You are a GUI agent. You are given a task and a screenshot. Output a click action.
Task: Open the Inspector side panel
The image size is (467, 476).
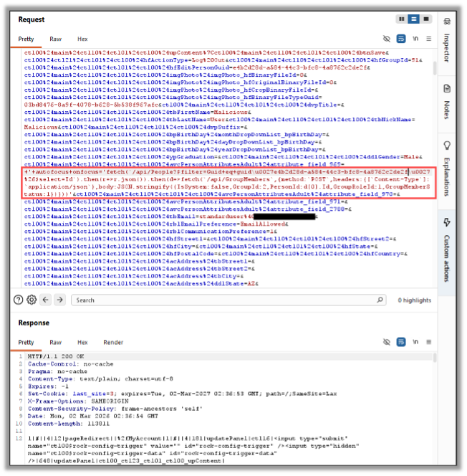point(447,42)
